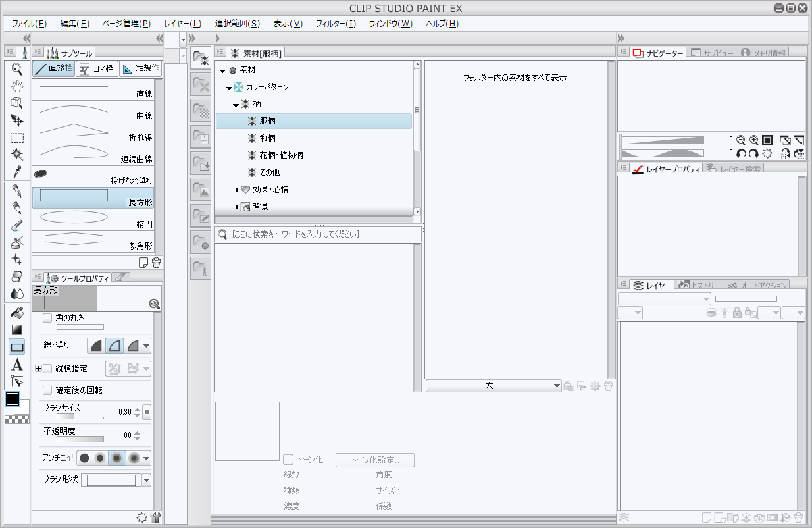Open the フィルター menu

(336, 24)
